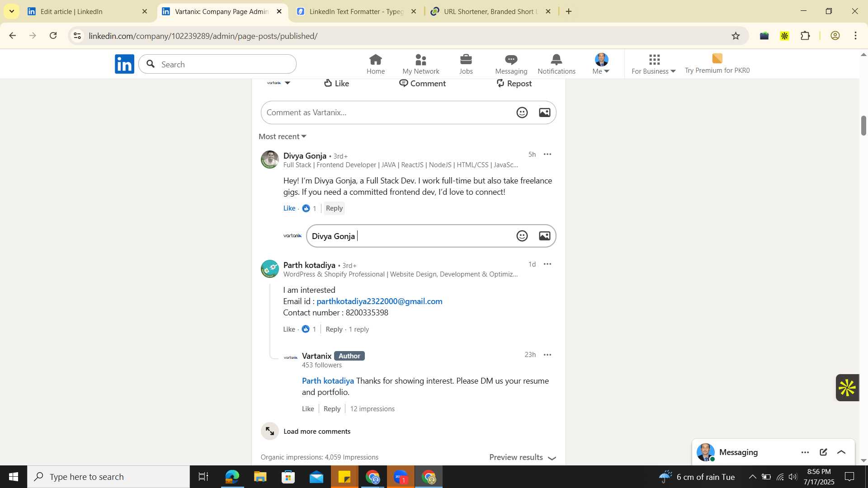Like Divya Gonja's comment
Screen dimensions: 868x488
[289, 208]
